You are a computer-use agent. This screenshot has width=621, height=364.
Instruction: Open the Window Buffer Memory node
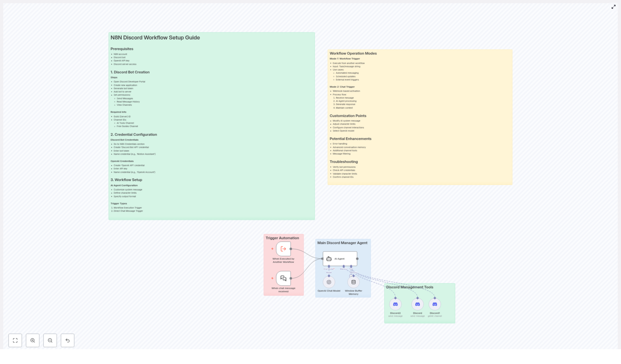353,283
